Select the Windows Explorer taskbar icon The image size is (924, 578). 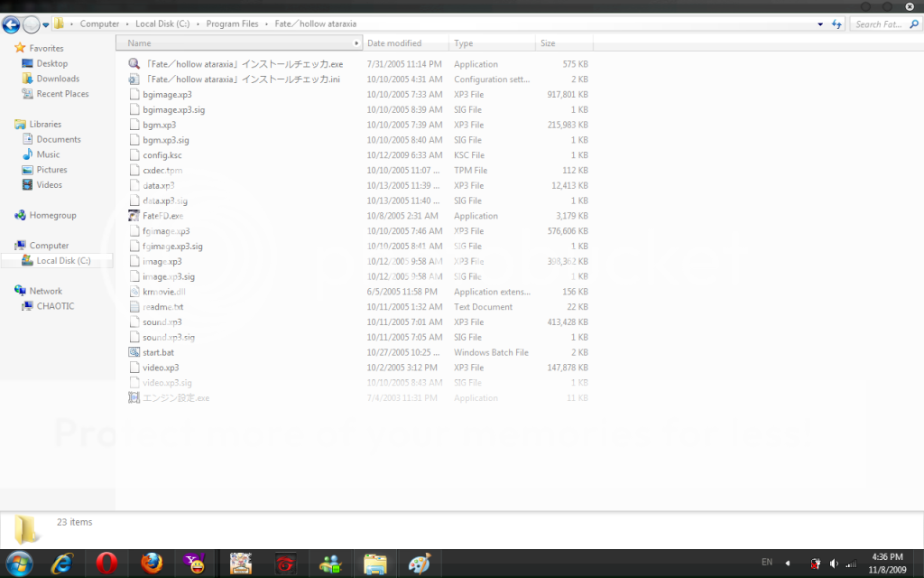[x=374, y=564]
